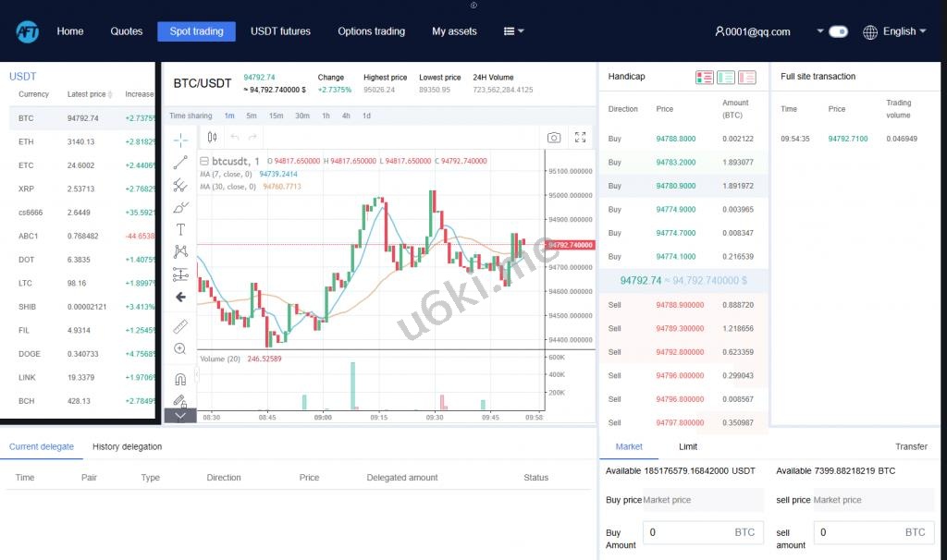Click the Buy Amount input field

(x=689, y=532)
